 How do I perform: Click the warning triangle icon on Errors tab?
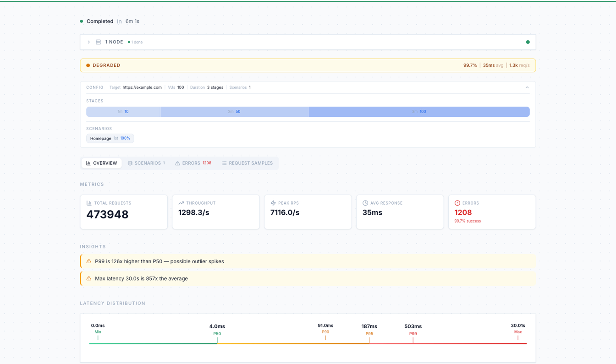coord(177,163)
